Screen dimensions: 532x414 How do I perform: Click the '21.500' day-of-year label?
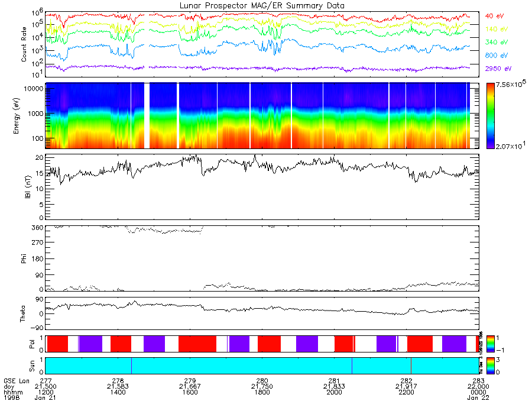(46, 387)
